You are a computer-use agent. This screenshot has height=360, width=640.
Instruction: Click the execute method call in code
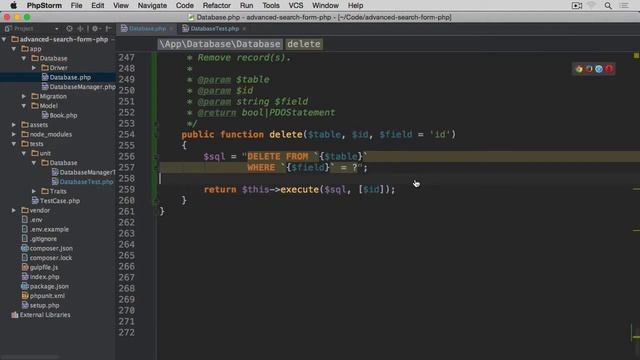click(x=300, y=189)
